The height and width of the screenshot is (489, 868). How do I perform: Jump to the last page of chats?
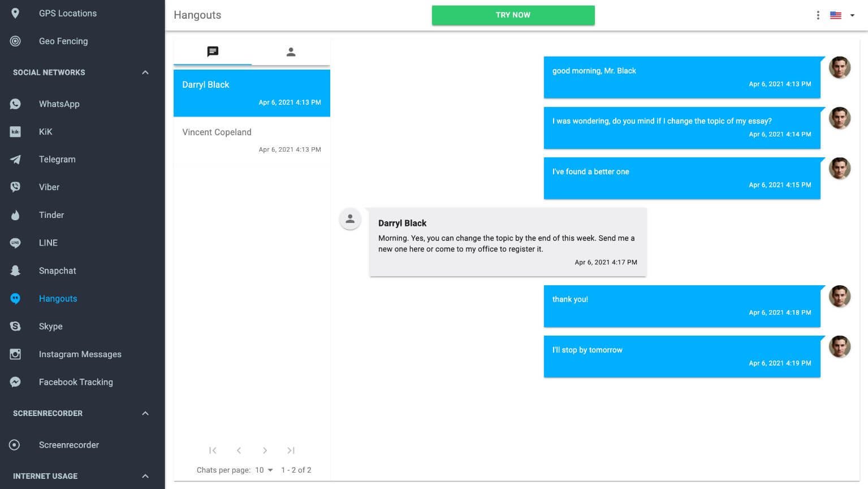(291, 451)
